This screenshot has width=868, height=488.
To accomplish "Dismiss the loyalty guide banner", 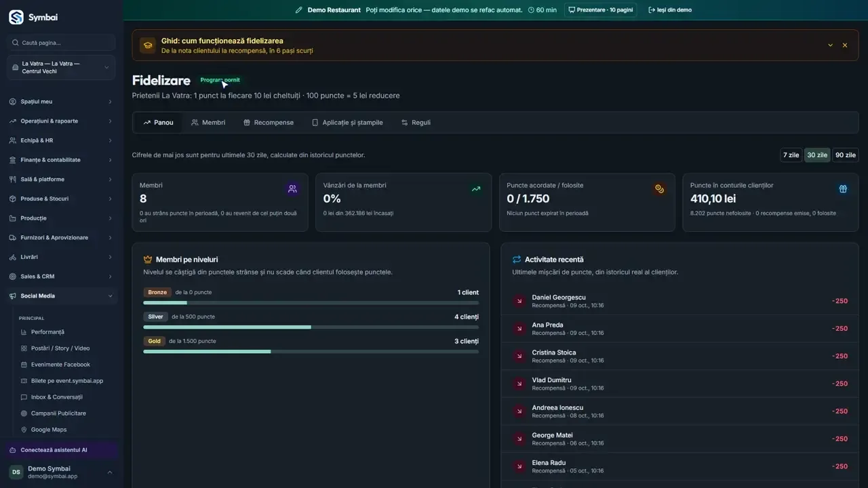I will [845, 45].
